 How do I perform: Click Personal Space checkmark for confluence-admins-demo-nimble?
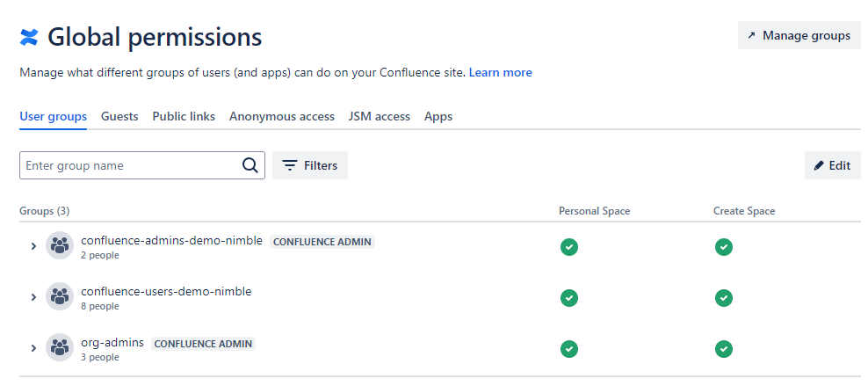coord(568,247)
